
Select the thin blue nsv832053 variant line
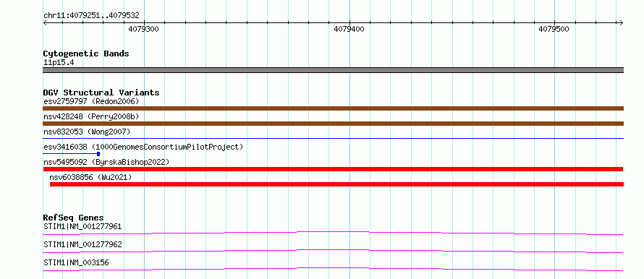333,139
